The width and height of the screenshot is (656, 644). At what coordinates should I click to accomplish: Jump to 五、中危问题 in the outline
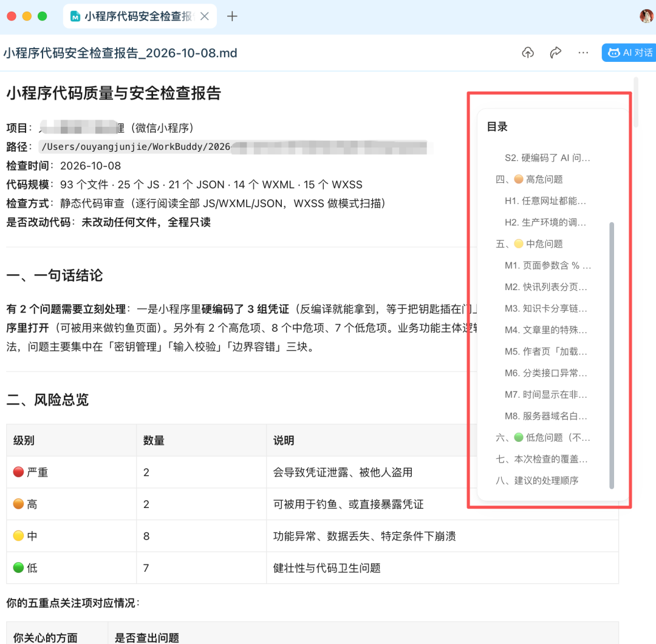(x=529, y=244)
